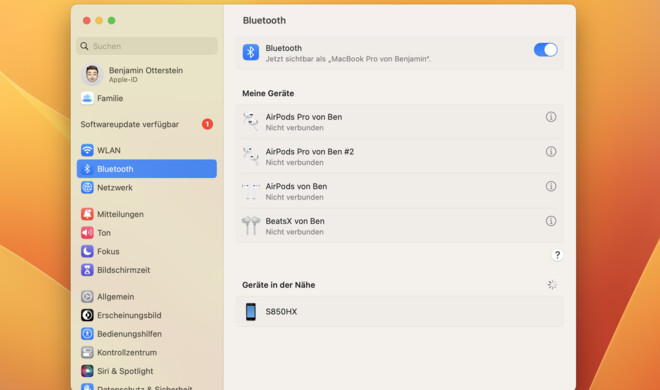Select the 'S850HX' nearby device name

coord(281,311)
